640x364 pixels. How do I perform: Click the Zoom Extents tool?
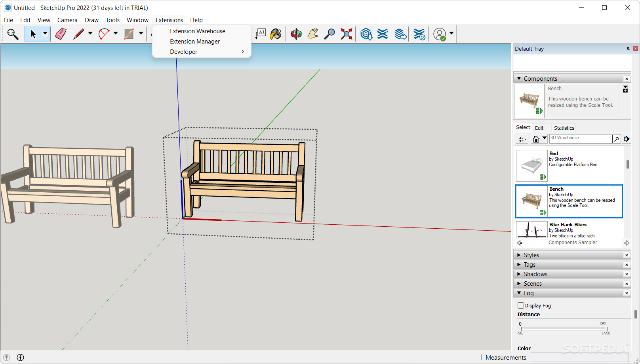click(346, 34)
